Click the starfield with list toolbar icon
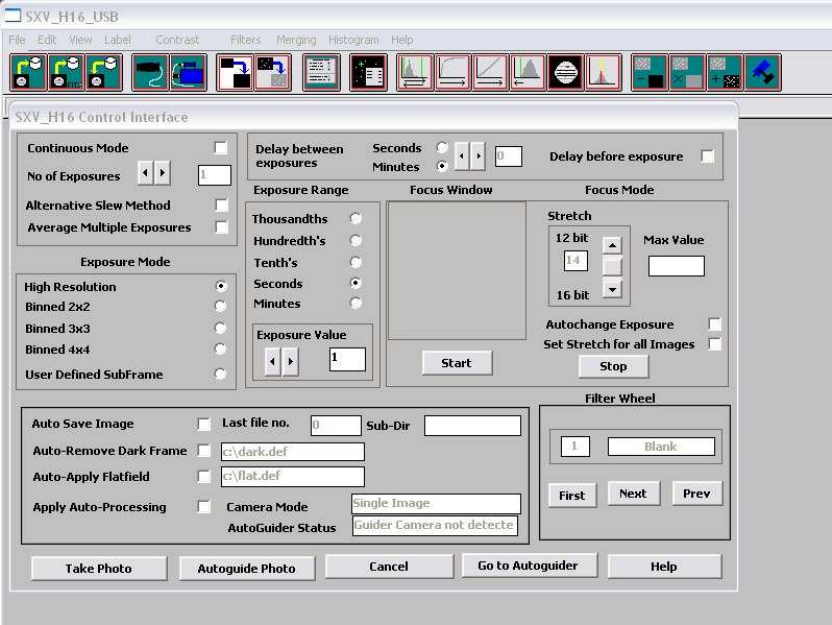Screen dimensions: 832x625 (368, 72)
